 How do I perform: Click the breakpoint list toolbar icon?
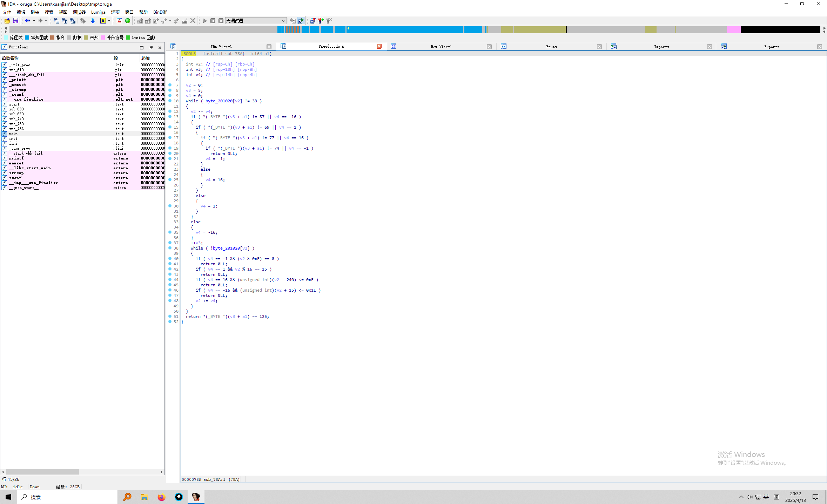coord(313,21)
